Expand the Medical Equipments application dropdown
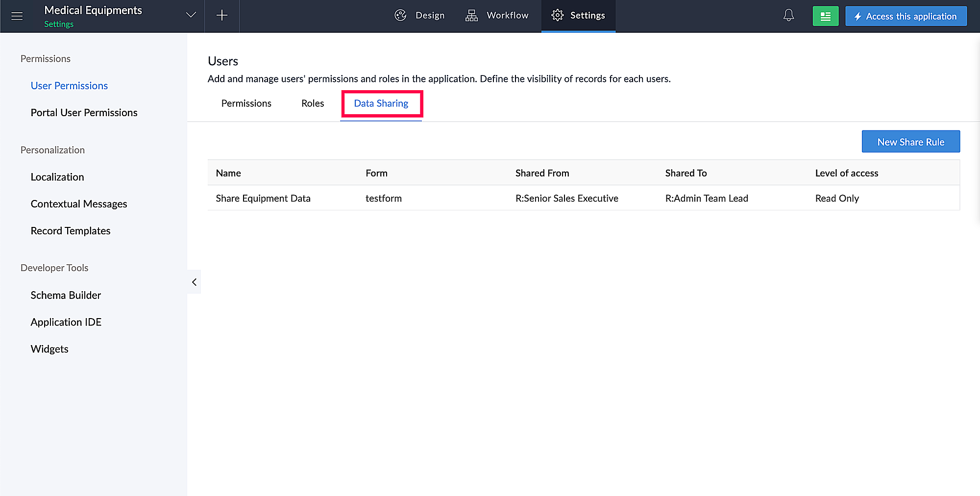 pos(191,15)
